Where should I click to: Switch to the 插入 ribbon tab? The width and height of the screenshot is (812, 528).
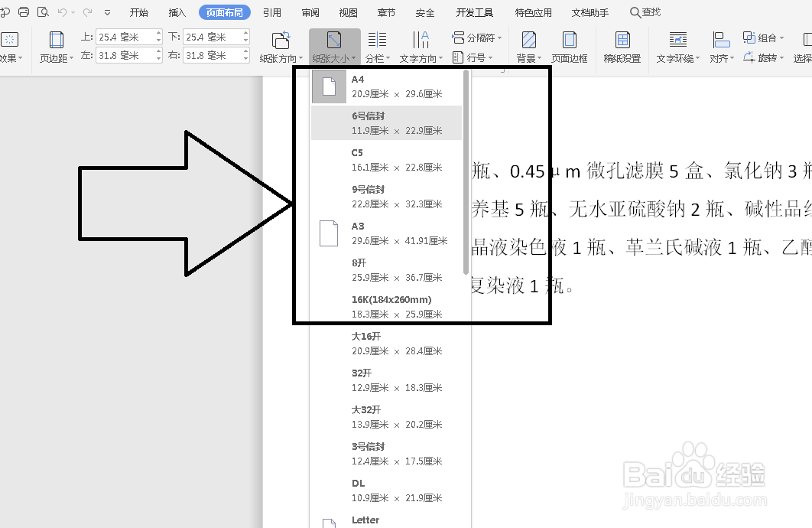point(177,11)
